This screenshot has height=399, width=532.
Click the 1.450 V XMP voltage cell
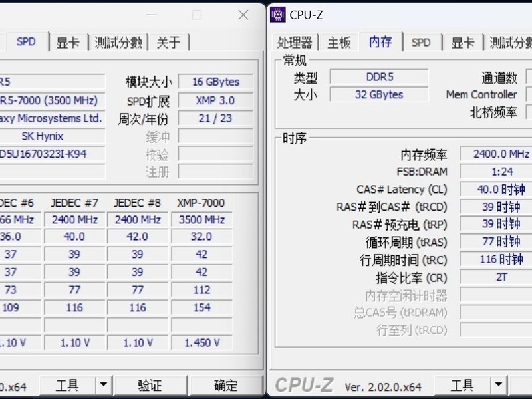point(202,343)
